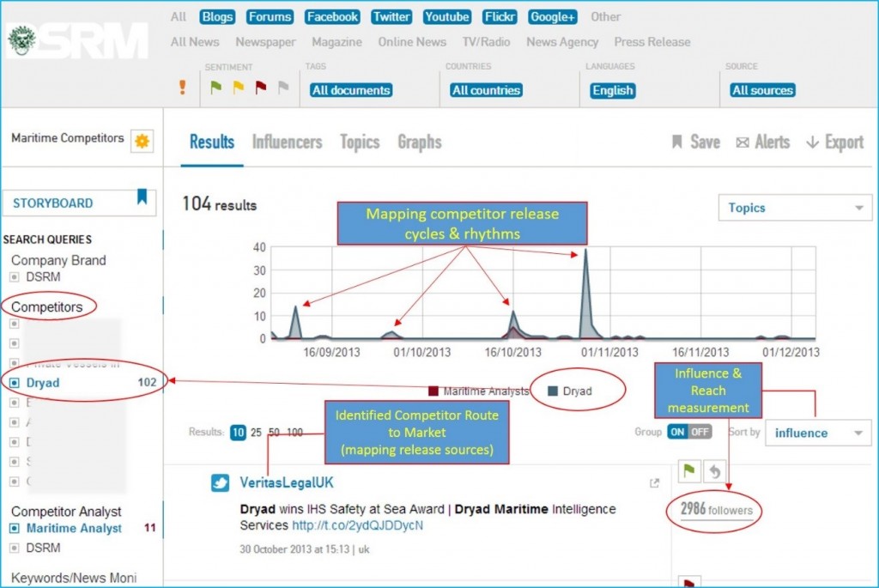Click the Storyboard bookmark icon
Image resolution: width=879 pixels, height=588 pixels.
point(142,197)
